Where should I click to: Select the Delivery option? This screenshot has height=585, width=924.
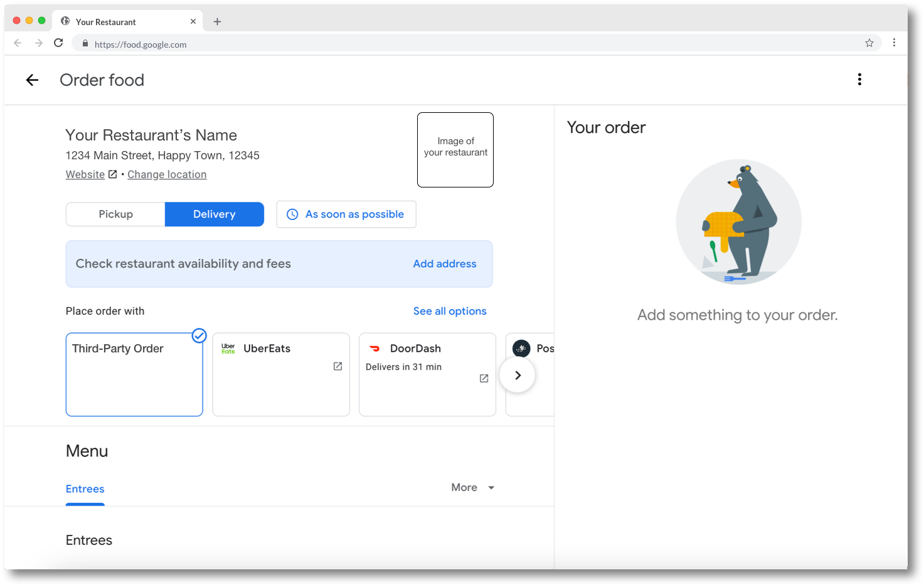[x=214, y=214]
